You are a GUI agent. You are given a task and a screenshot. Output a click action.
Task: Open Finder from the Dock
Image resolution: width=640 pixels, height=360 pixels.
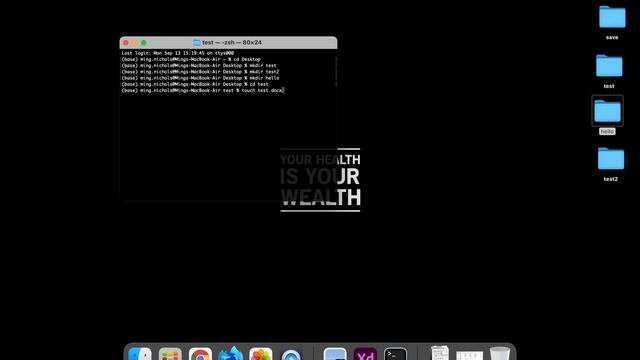pyautogui.click(x=140, y=354)
